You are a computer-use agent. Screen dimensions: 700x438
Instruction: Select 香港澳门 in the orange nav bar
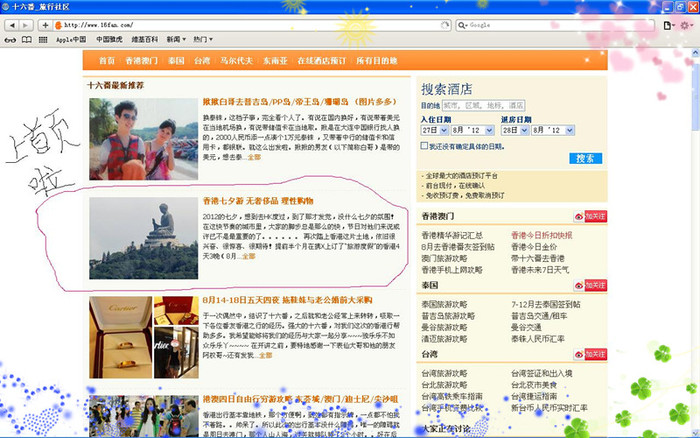click(141, 61)
